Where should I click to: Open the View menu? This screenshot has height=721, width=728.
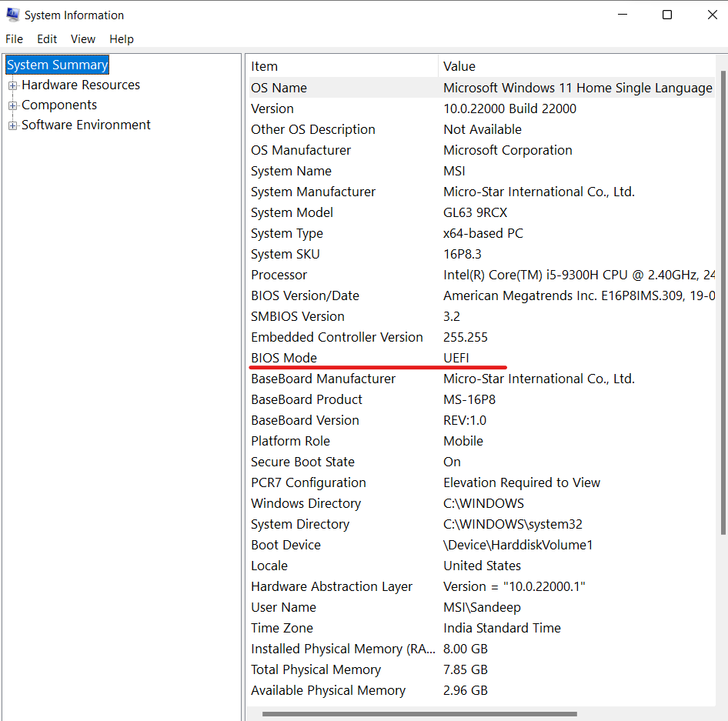point(83,39)
